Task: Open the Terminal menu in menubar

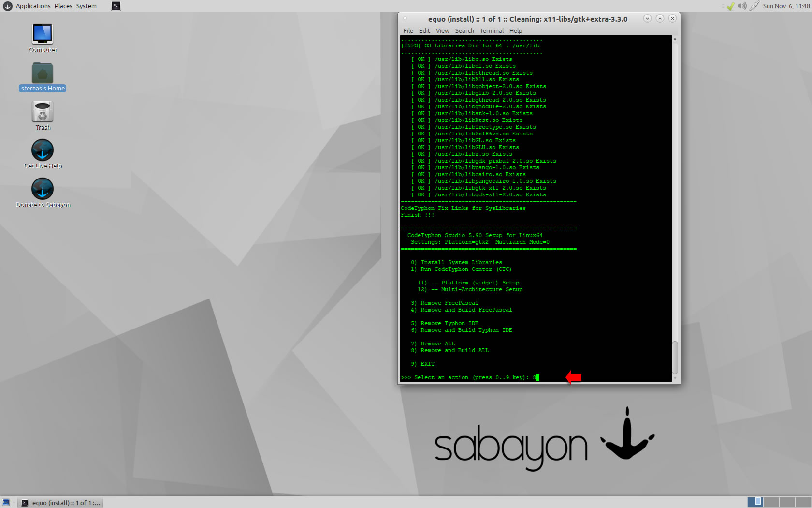Action: [492, 30]
